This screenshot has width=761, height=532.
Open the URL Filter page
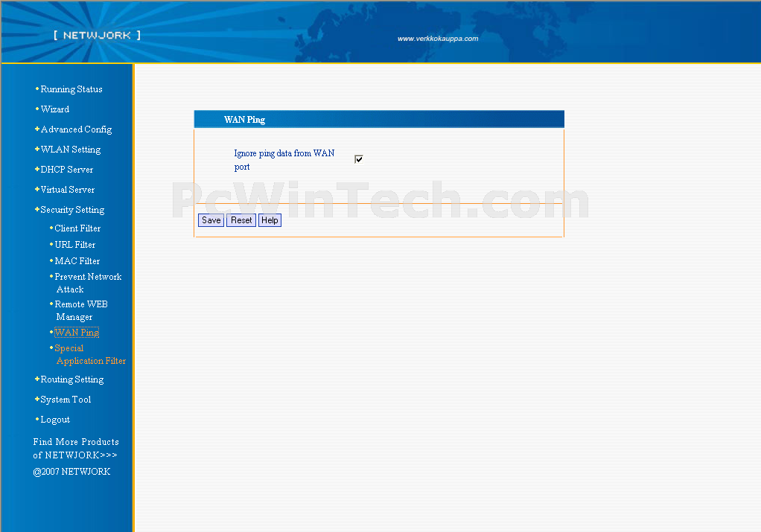[74, 245]
